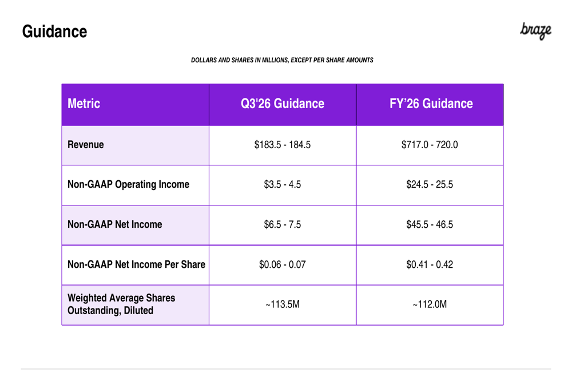Click the Revenue row label
Image resolution: width=572 pixels, height=392 pixels.
tap(85, 145)
